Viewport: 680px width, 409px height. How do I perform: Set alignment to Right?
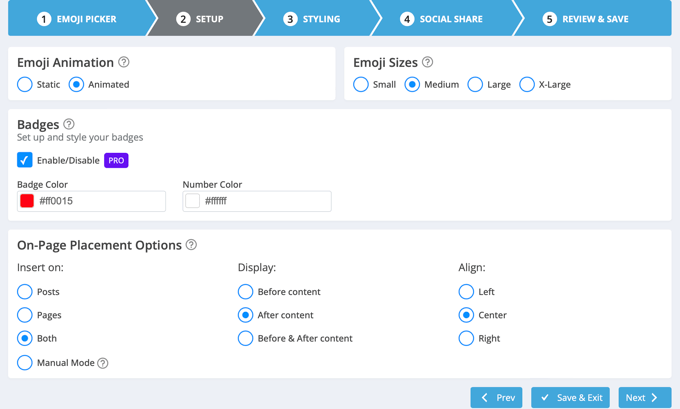point(466,338)
